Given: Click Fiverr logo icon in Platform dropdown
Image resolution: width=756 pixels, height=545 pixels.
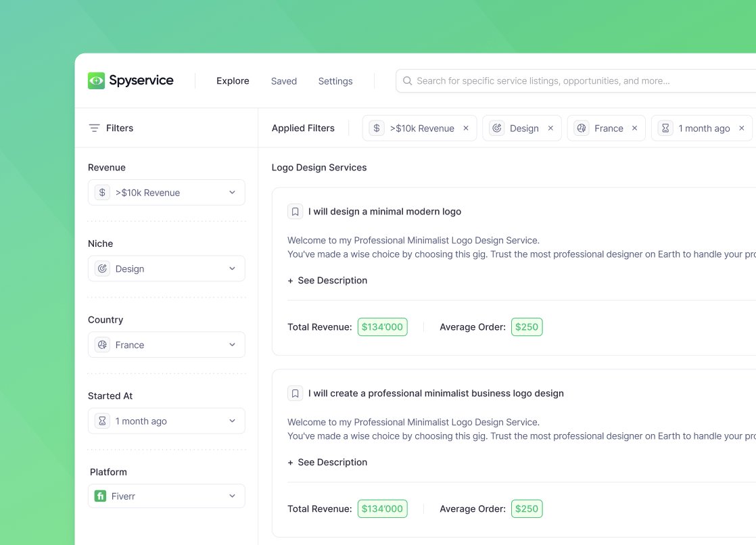Looking at the screenshot, I should pyautogui.click(x=100, y=496).
